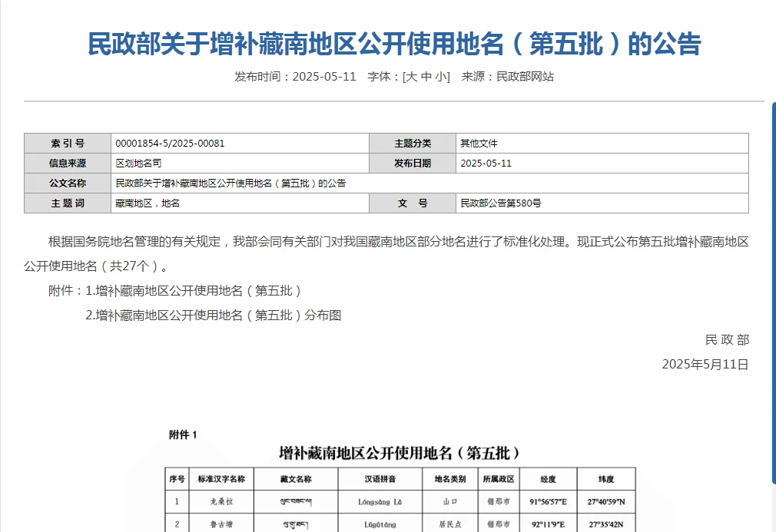Set font size to 中 (medium)
Viewport: 776px width, 532px height.
coord(426,77)
